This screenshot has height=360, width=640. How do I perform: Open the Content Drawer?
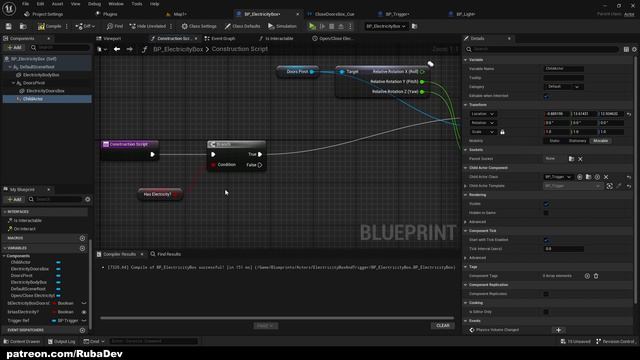pyautogui.click(x=22, y=341)
